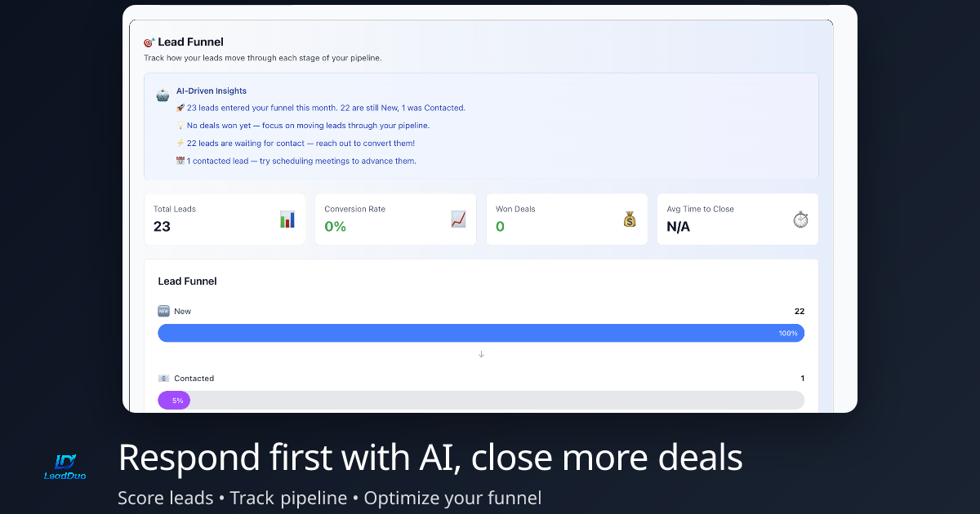Click the lightning bolt icon on the waiting leads insight

point(180,143)
